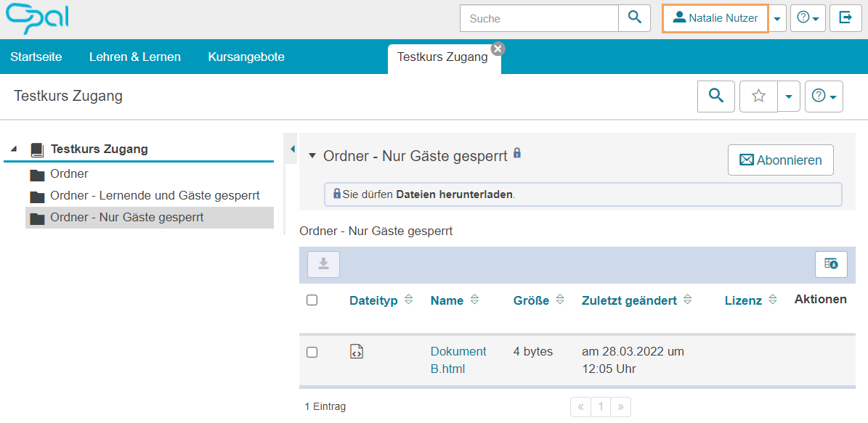The height and width of the screenshot is (423, 868).
Task: Go to the Startseite tab
Action: click(36, 56)
